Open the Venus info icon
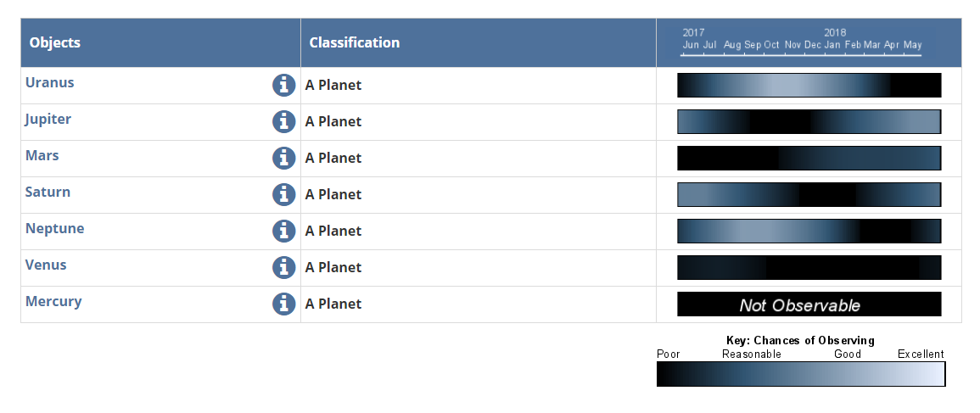This screenshot has width=980, height=413. 283,267
